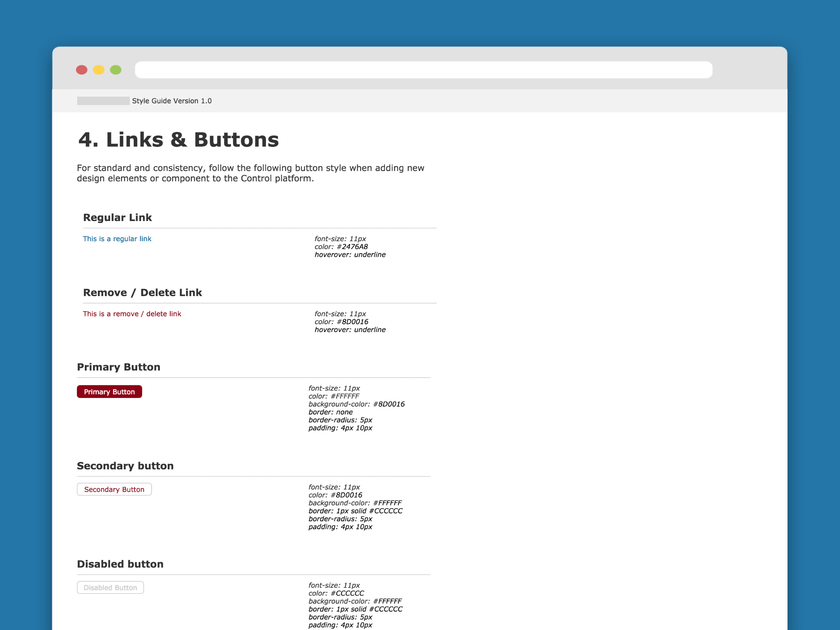Viewport: 840px width, 630px height.
Task: Click the background-color #8D0016 spec line
Action: coord(356,404)
